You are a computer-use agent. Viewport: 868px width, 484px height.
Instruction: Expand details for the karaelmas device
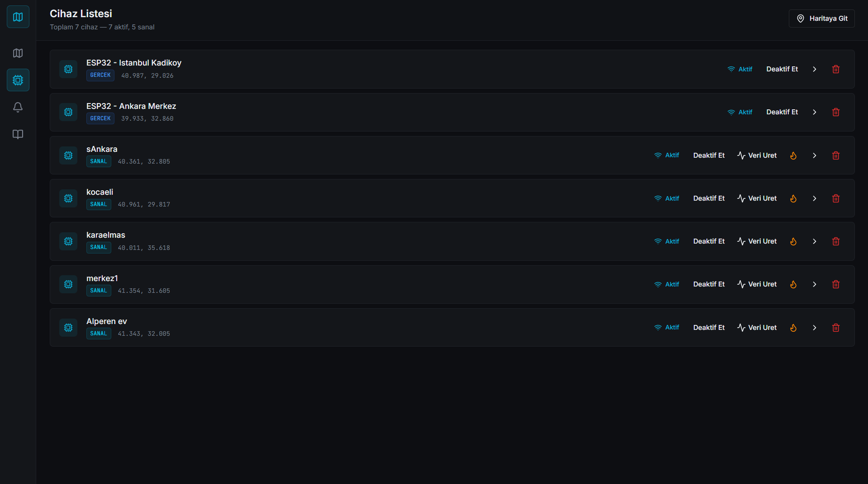[814, 241]
